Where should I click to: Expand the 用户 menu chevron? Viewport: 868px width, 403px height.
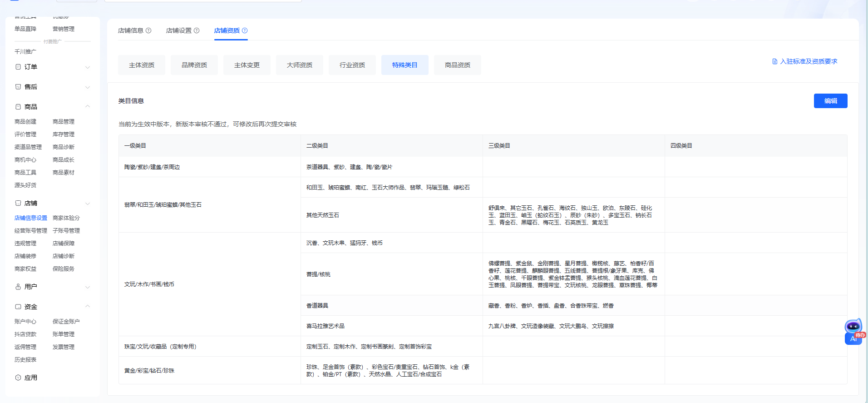pos(88,287)
